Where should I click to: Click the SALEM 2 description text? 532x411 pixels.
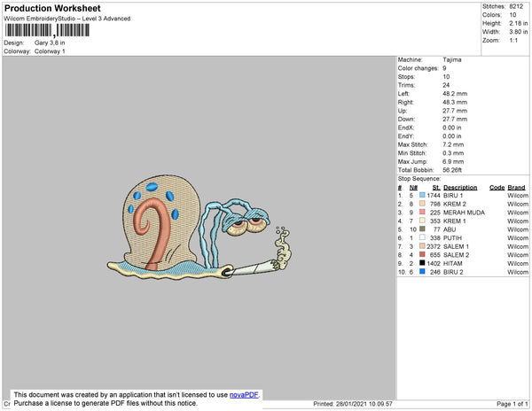coord(457,255)
